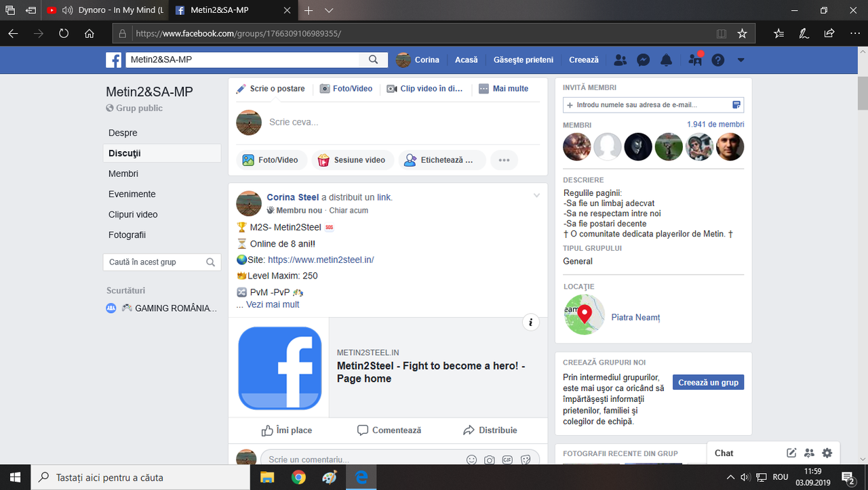This screenshot has width=868, height=490.
Task: Select the Metin2&SA-MP browser tab
Action: 233,10
